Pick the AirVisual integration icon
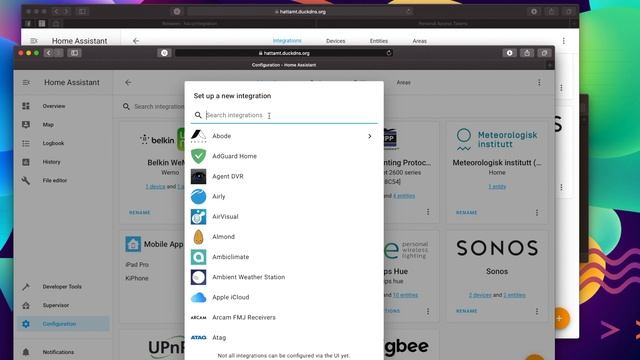 [x=198, y=216]
